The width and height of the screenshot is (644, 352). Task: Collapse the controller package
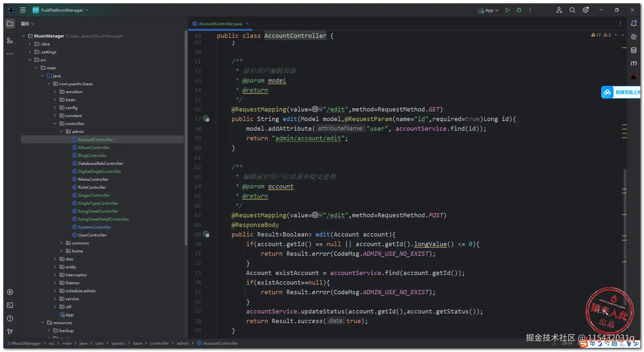[55, 123]
